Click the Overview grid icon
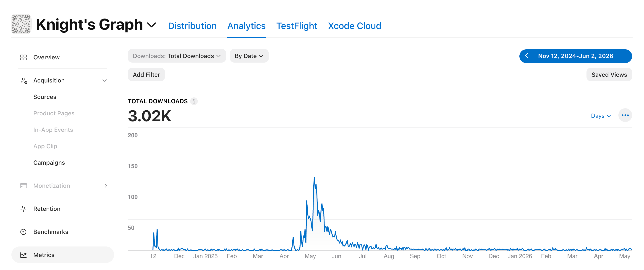 pyautogui.click(x=23, y=57)
